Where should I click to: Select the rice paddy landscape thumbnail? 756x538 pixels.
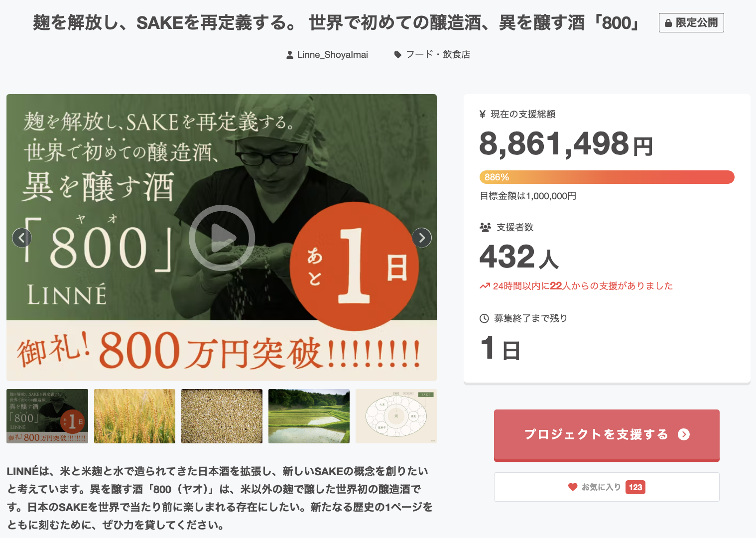(309, 416)
